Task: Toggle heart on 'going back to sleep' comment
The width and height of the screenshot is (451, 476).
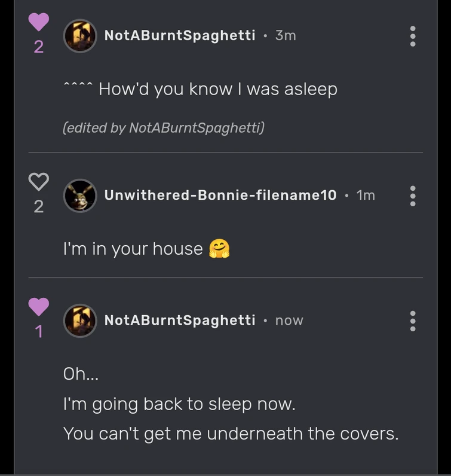Action: click(39, 307)
